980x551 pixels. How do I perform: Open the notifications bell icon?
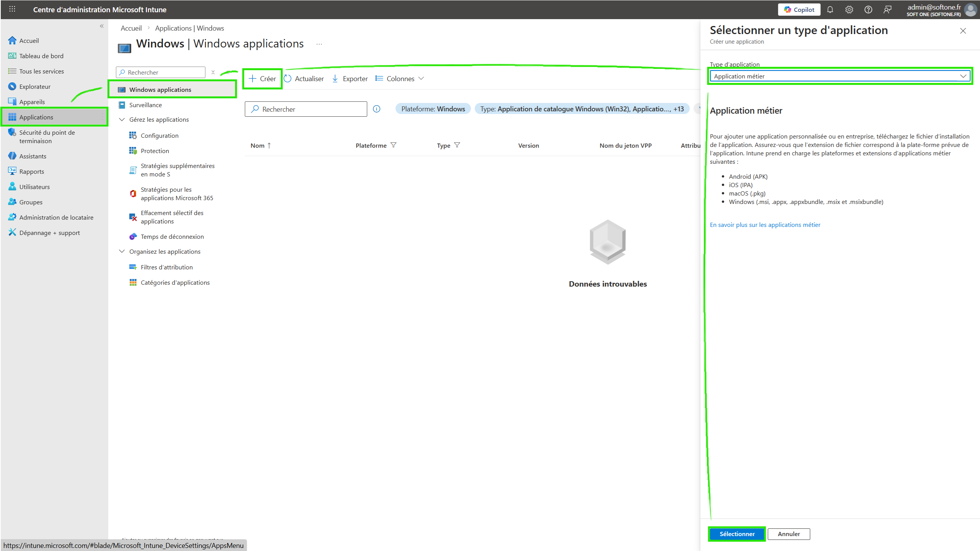[x=830, y=10]
